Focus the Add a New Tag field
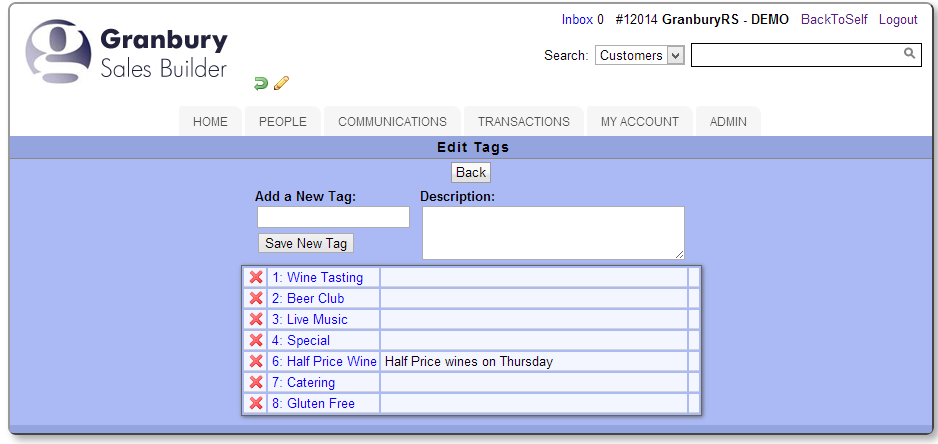 (333, 217)
